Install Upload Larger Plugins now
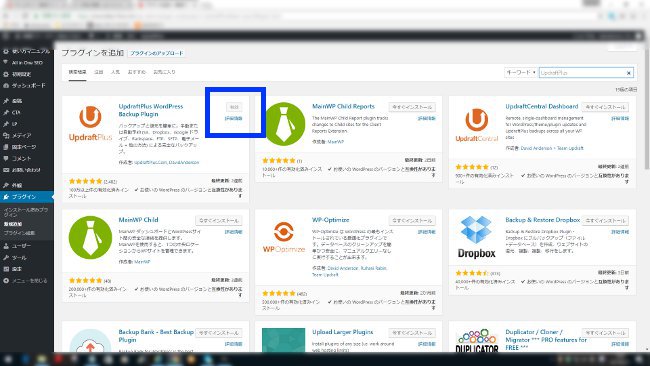Image resolution: width=650 pixels, height=366 pixels. click(412, 333)
